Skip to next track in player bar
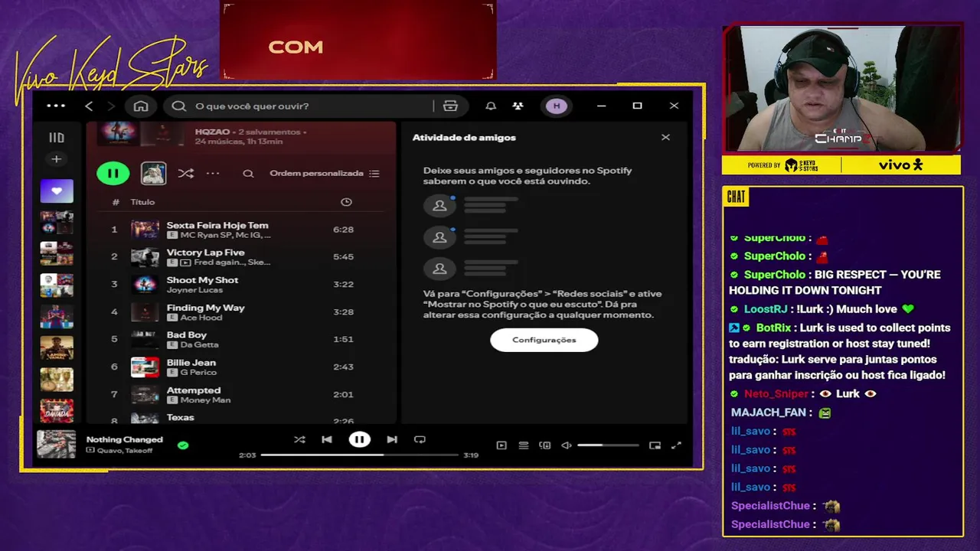The height and width of the screenshot is (551, 980). (392, 439)
